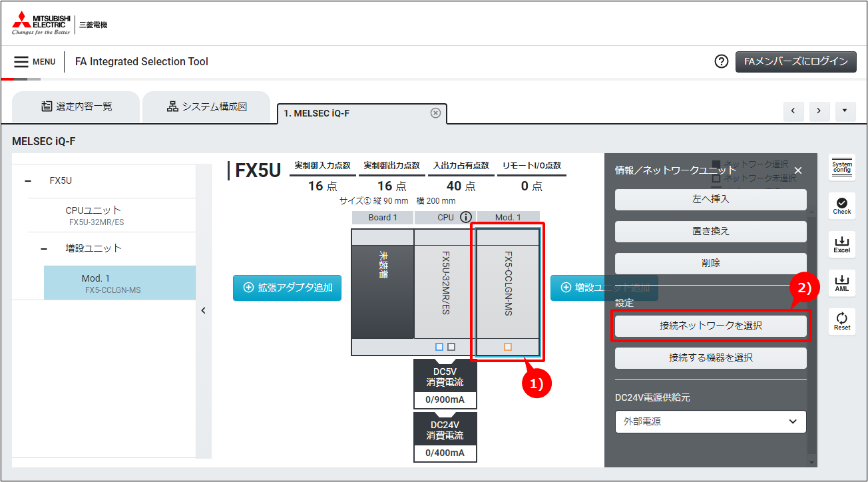Click the 左へ挿入 button

pyautogui.click(x=710, y=199)
